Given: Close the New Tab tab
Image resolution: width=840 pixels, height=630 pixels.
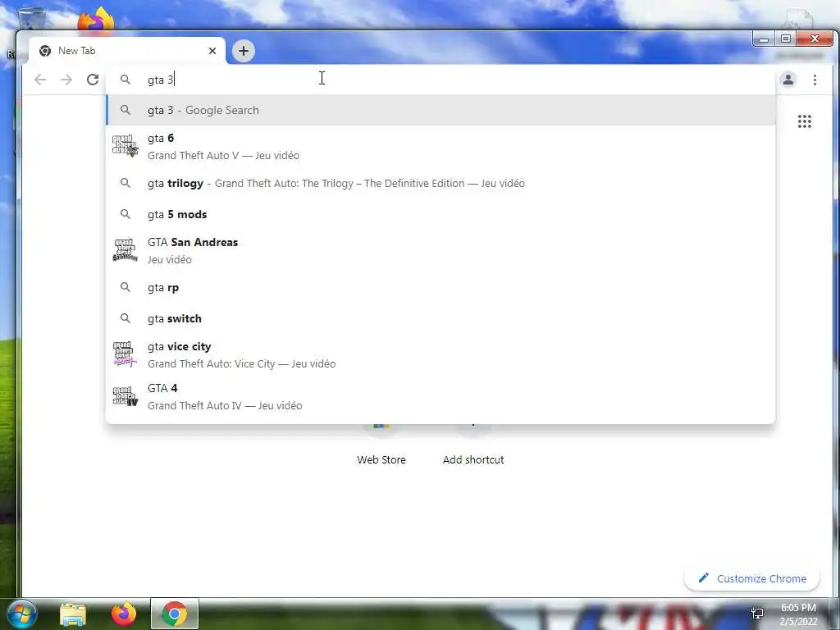Looking at the screenshot, I should 212,51.
